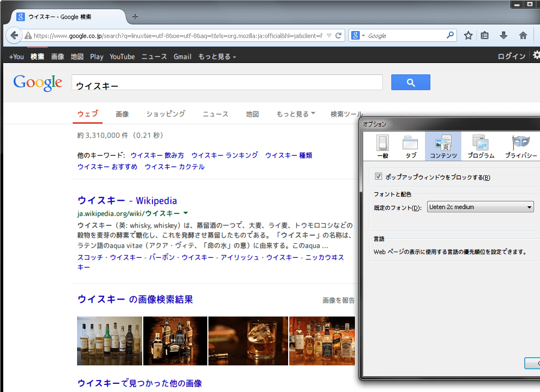Expand もっと見る in the black Google bar

pyautogui.click(x=217, y=57)
